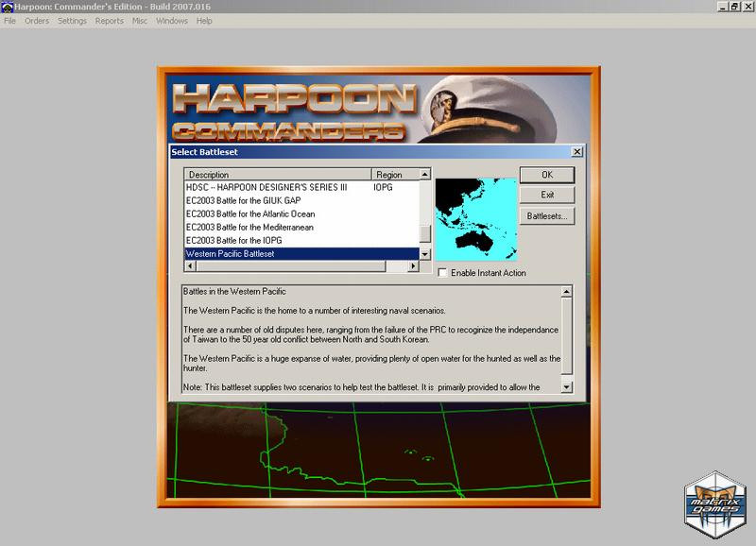Screen dimensions: 756x546
Task: Click the Exit button in dialog
Action: (547, 196)
